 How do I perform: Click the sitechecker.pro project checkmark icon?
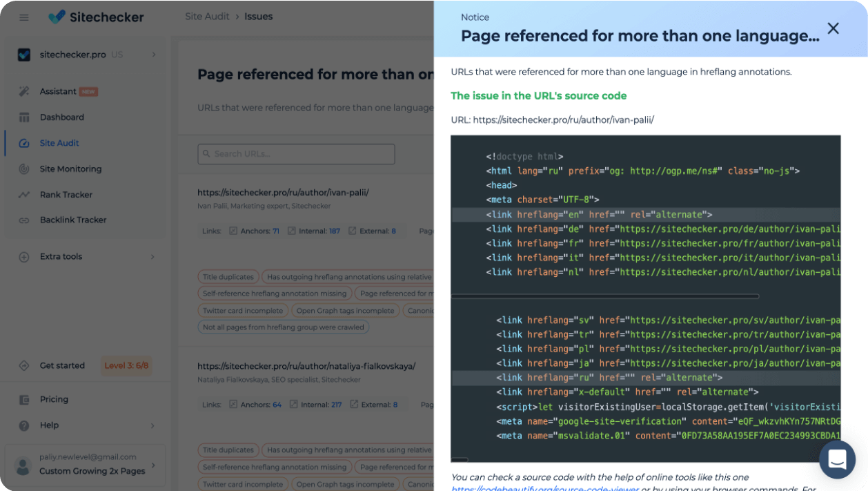(x=24, y=55)
